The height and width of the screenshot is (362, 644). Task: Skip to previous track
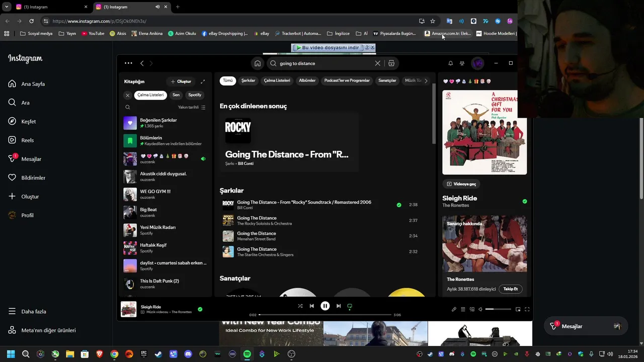[312, 306]
